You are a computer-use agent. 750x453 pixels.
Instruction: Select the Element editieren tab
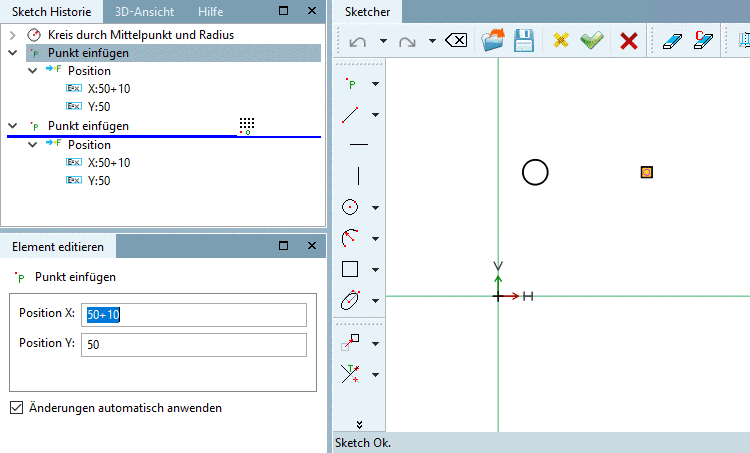(x=58, y=247)
